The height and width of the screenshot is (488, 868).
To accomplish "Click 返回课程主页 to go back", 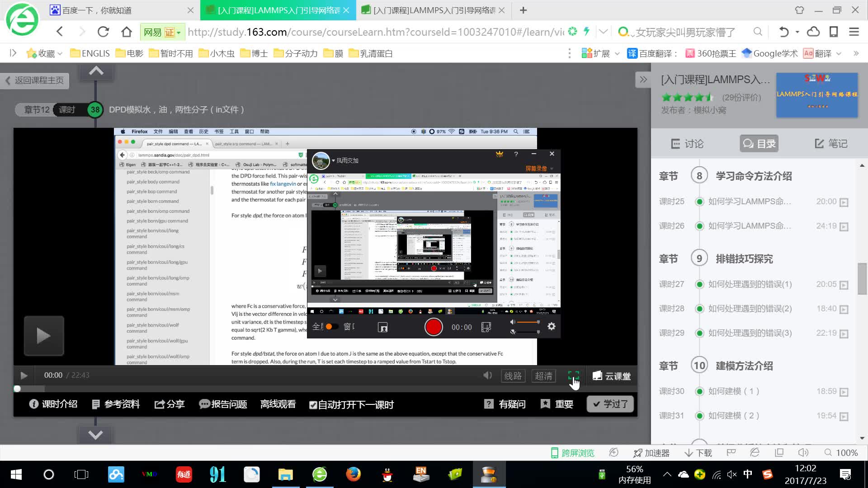I will click(35, 80).
